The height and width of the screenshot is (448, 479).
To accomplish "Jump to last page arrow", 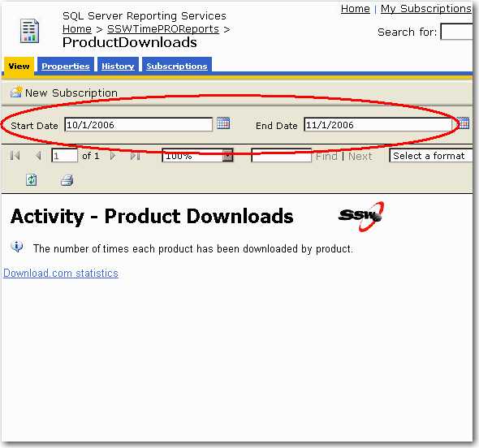I will click(135, 156).
